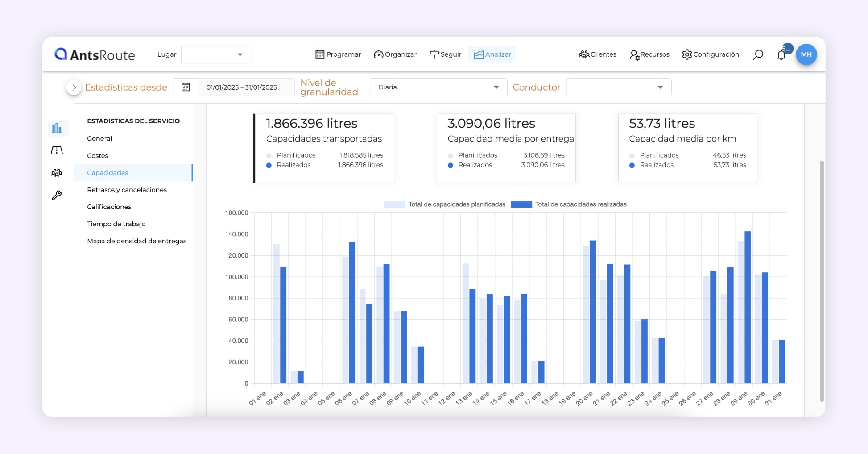Open the search magnifier icon
This screenshot has width=868, height=454.
click(x=758, y=54)
